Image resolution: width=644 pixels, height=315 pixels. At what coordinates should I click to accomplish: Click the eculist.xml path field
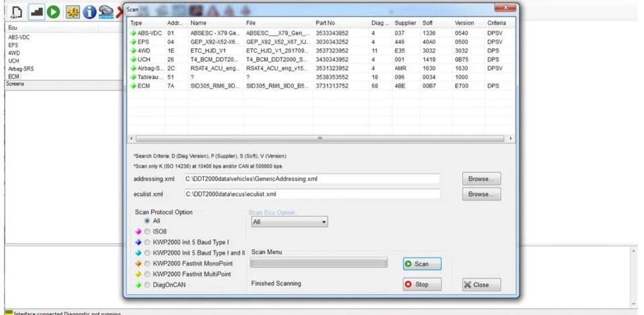pos(312,194)
